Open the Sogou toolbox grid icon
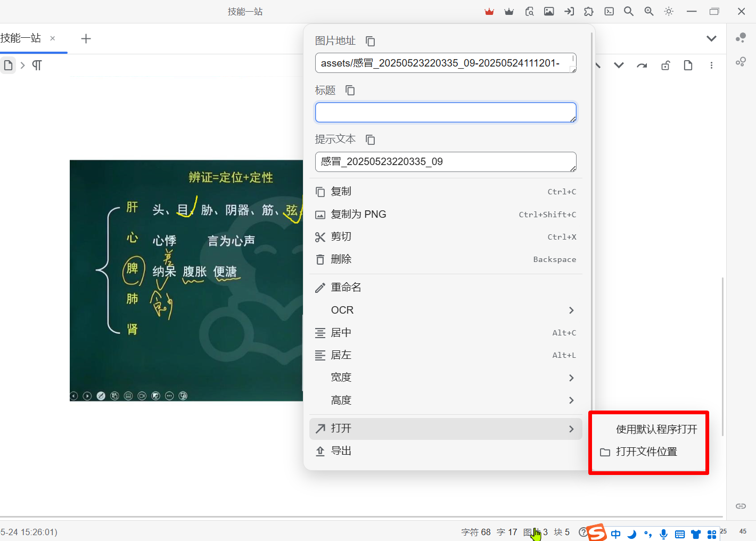The height and width of the screenshot is (541, 756). 712,534
